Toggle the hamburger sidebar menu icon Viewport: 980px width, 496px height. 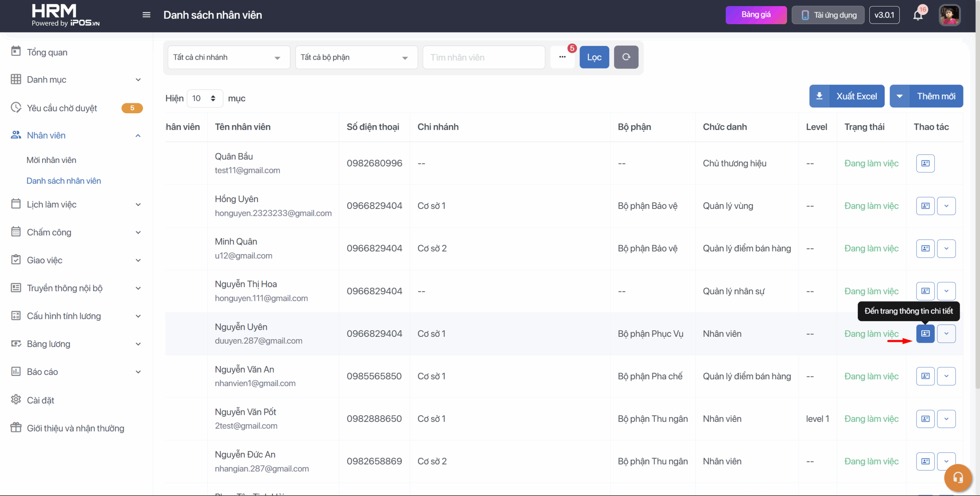point(146,15)
